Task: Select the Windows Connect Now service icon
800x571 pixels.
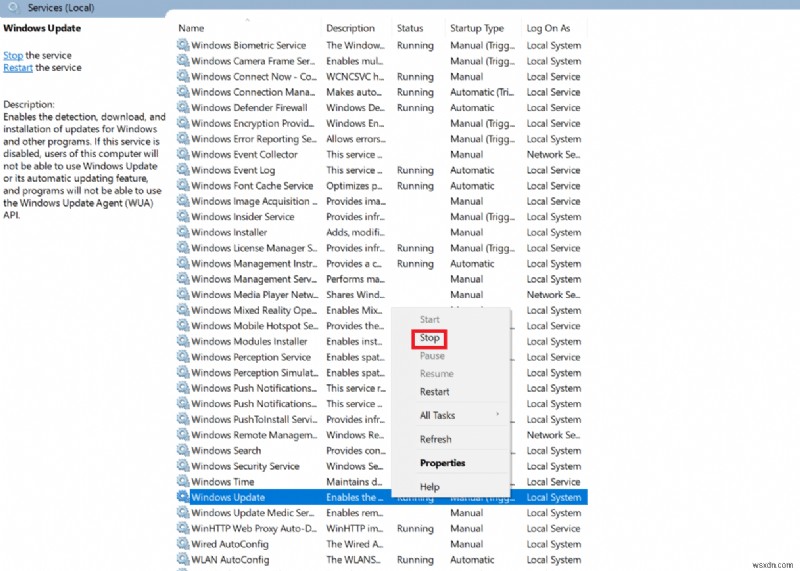Action: pyautogui.click(x=183, y=77)
